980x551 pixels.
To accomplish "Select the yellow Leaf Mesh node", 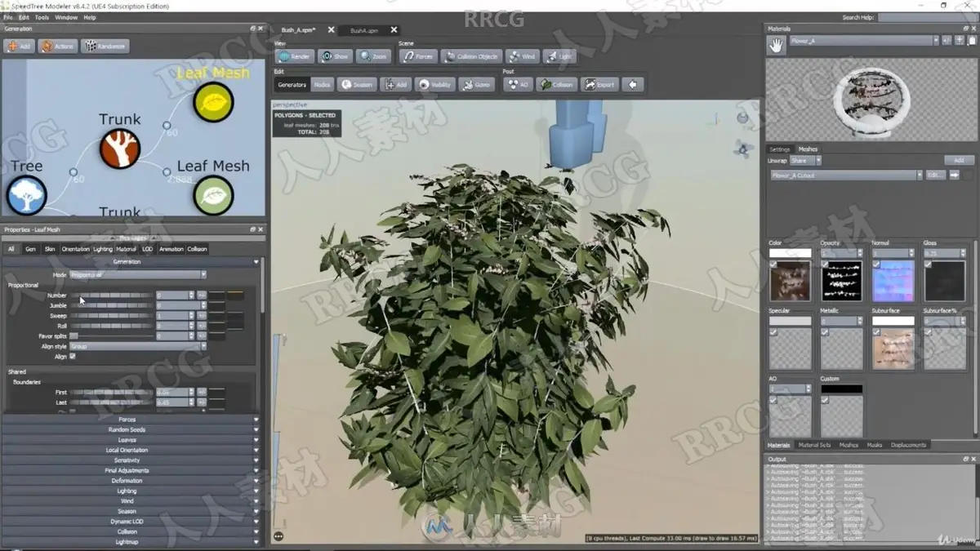I will click(x=213, y=103).
